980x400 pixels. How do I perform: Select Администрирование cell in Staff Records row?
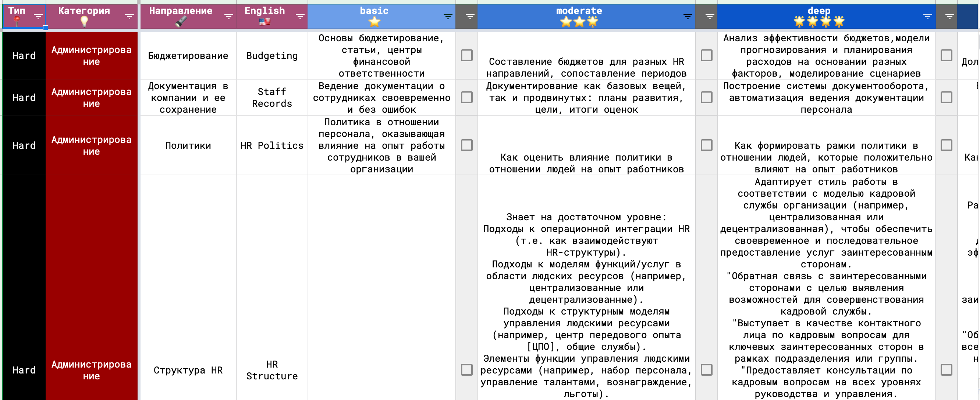pyautogui.click(x=91, y=97)
